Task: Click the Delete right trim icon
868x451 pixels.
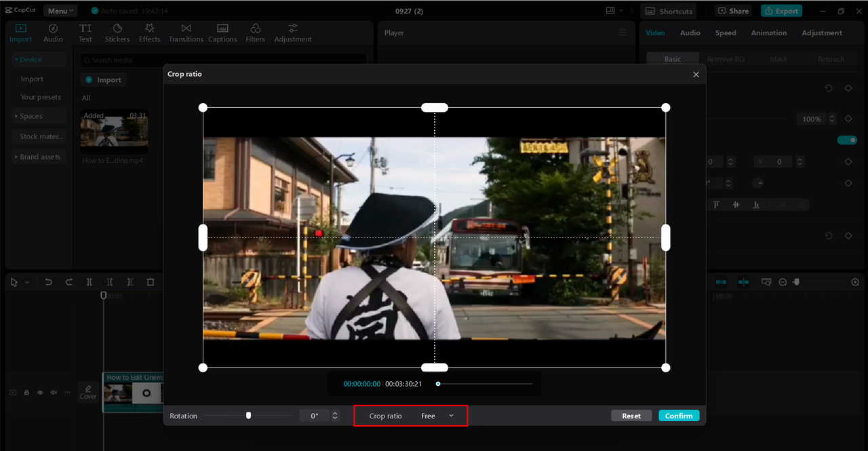Action: point(130,282)
